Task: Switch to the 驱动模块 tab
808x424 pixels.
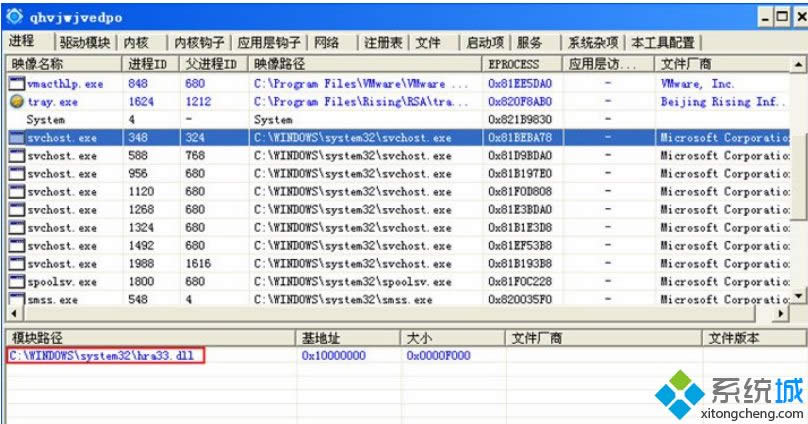Action: (84, 43)
